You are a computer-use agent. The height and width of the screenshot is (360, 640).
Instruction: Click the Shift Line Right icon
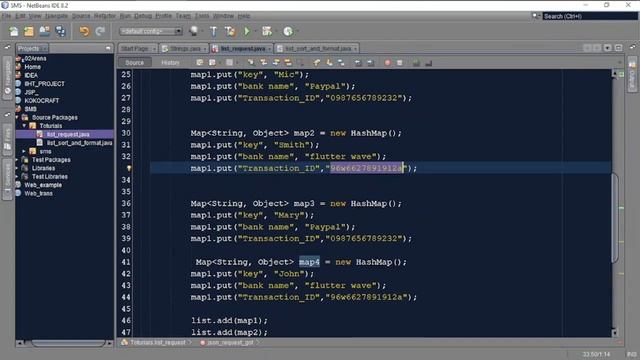[x=370, y=62]
